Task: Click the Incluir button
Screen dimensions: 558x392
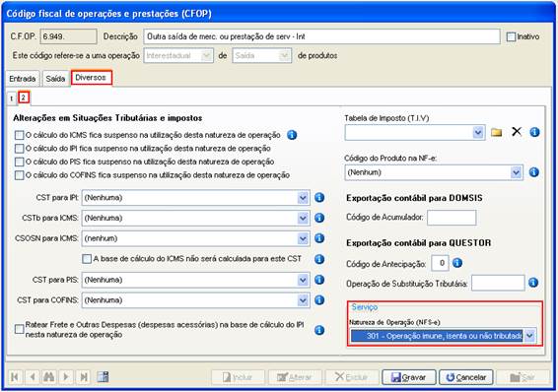Action: 238,377
